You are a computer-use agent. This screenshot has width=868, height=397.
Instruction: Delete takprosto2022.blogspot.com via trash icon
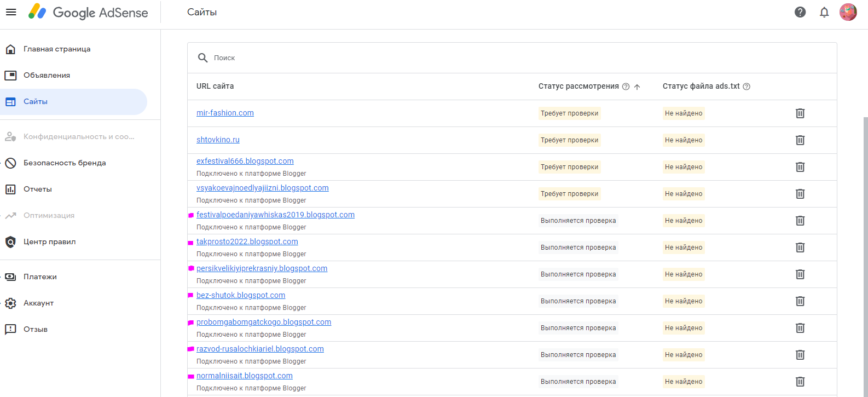tap(800, 248)
